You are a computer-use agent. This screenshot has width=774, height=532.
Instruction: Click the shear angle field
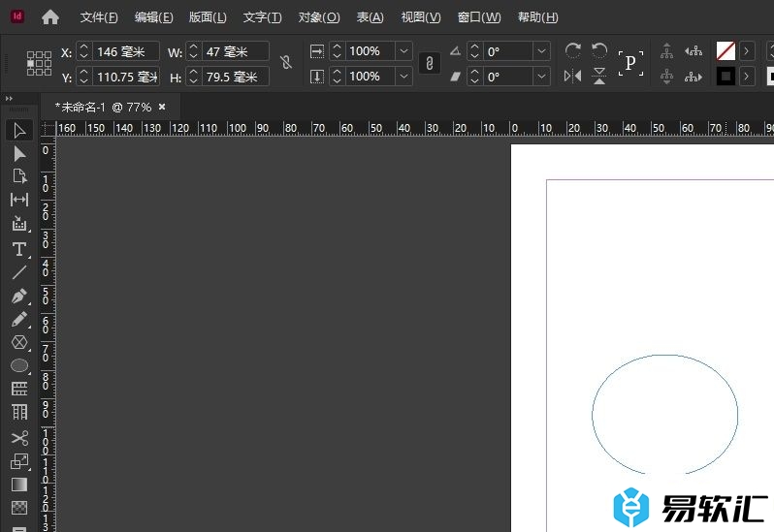click(x=508, y=77)
